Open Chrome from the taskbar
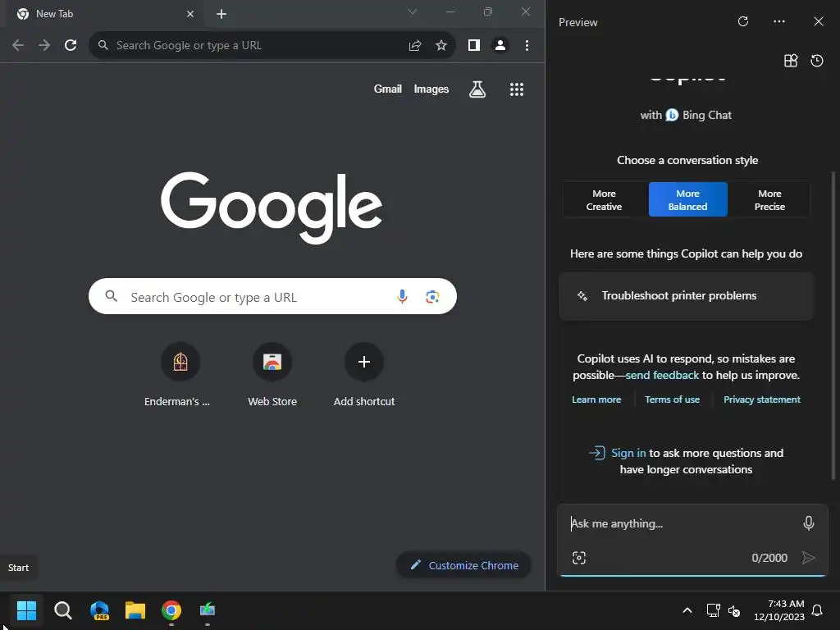The image size is (840, 630). (171, 610)
